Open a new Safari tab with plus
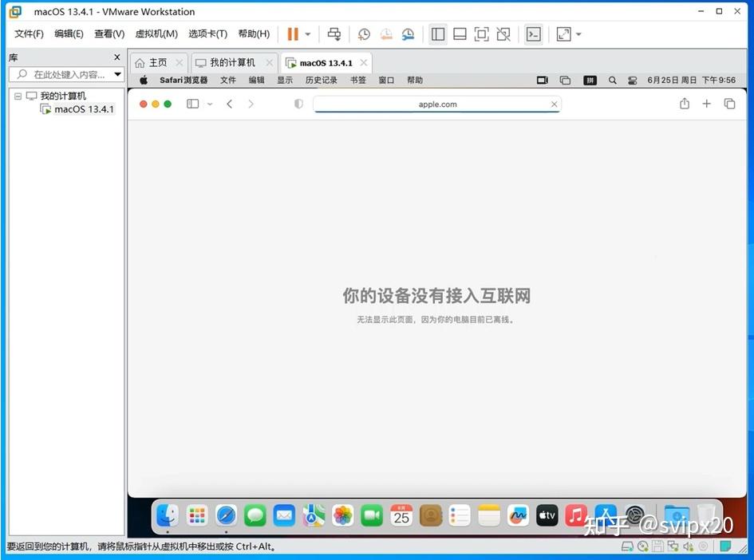Viewport: 754px width, 560px height. pos(706,104)
